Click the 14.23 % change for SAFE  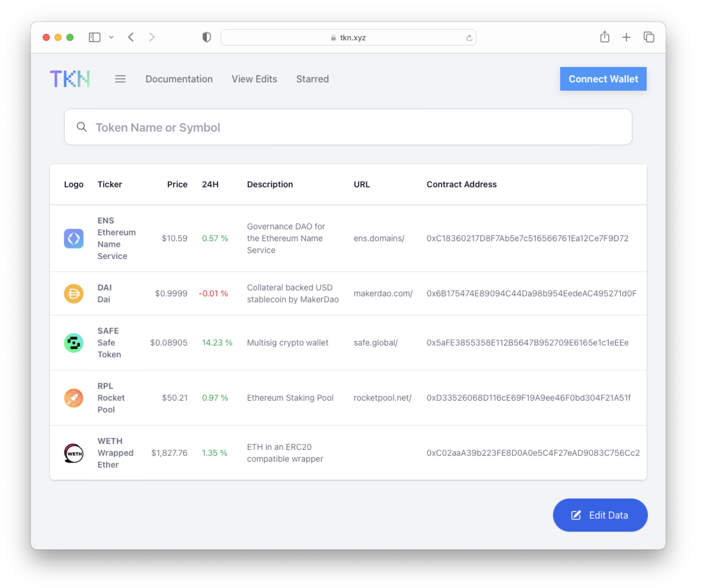click(x=217, y=343)
